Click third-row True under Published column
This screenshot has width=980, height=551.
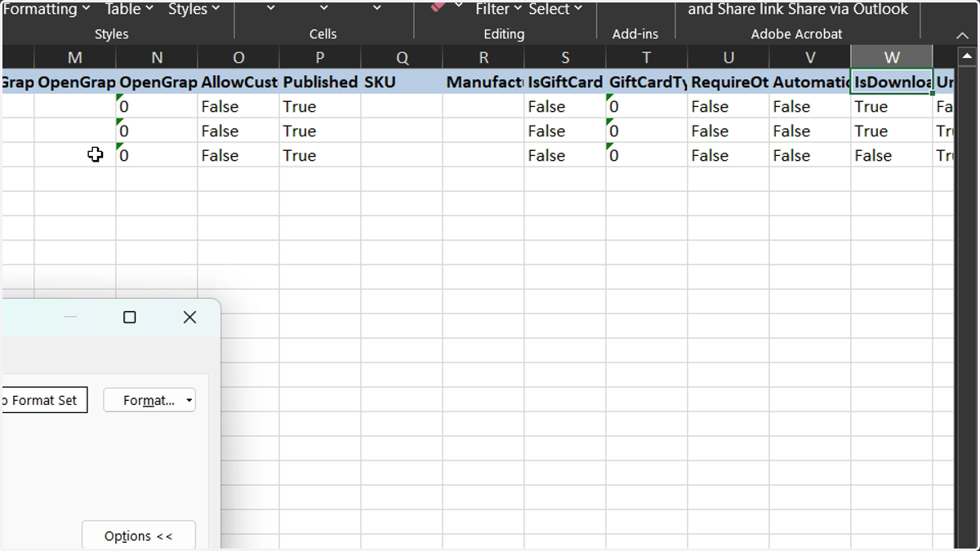pyautogui.click(x=320, y=156)
